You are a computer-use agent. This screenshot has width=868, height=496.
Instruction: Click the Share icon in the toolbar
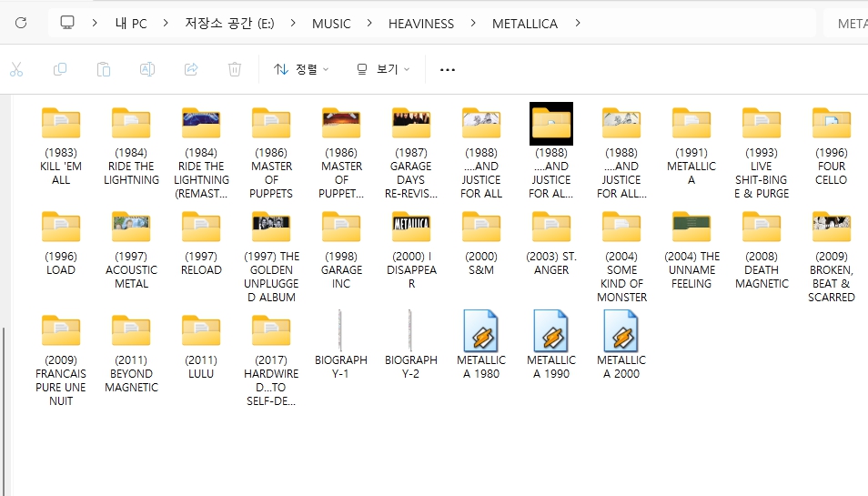pos(191,69)
